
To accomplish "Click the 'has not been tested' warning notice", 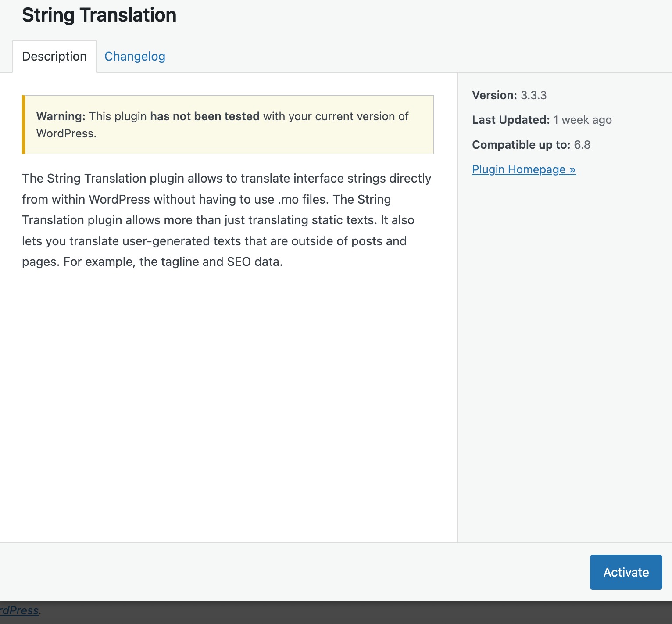I will (x=228, y=125).
